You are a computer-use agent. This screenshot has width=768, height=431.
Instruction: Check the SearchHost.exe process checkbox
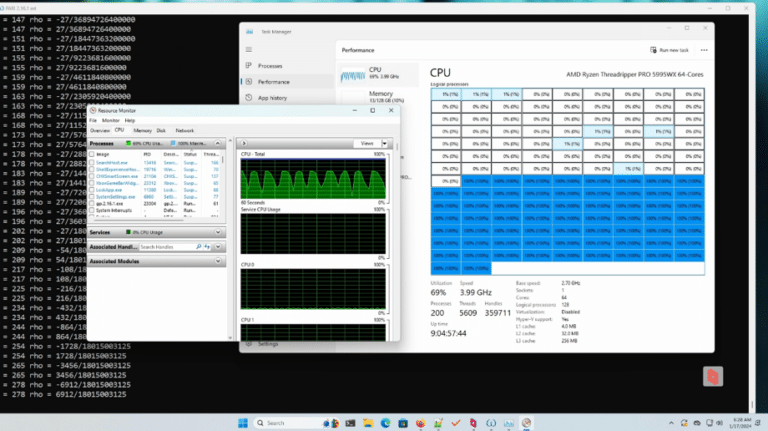click(x=92, y=163)
